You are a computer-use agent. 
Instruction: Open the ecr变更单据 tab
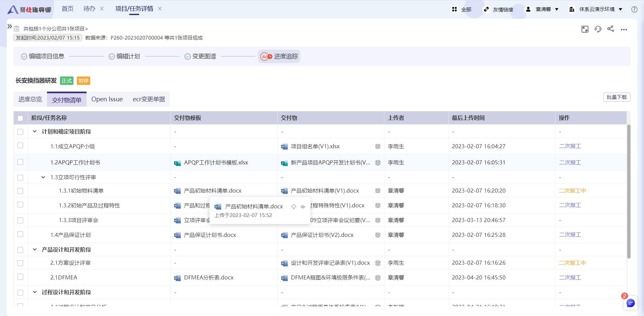click(149, 99)
